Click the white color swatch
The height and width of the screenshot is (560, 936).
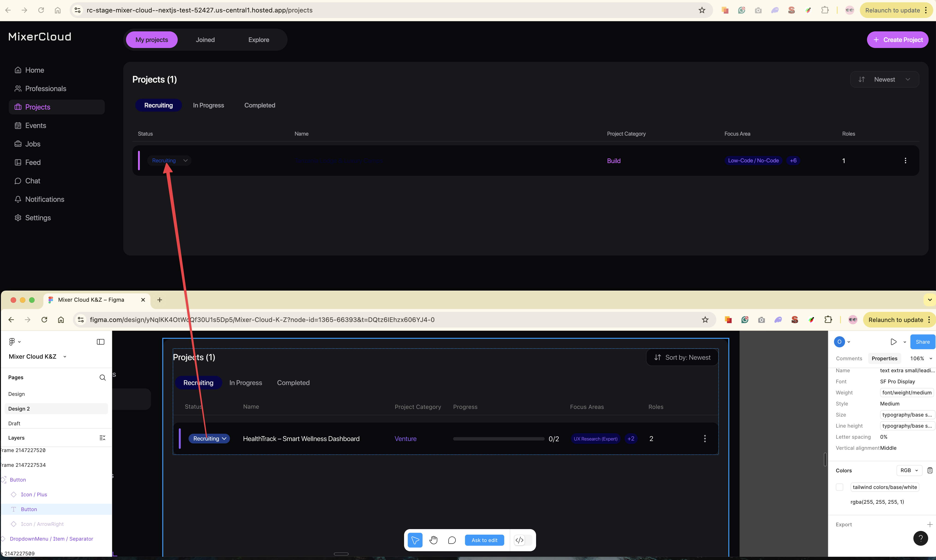click(839, 487)
